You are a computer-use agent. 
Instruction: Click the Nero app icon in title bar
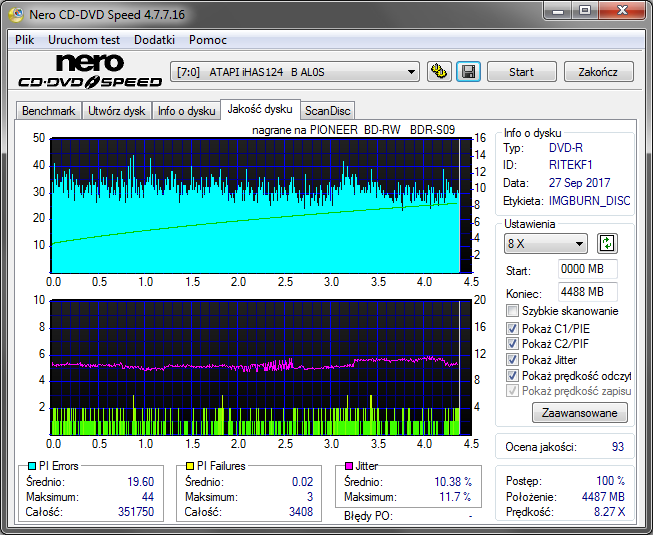tap(16, 15)
